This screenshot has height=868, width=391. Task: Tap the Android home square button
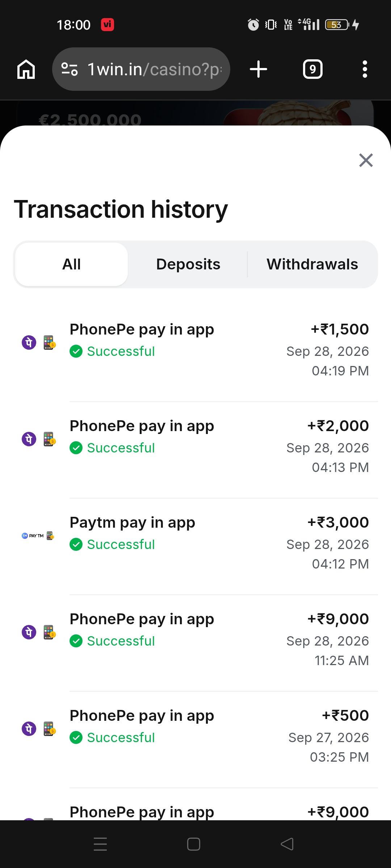pyautogui.click(x=194, y=844)
